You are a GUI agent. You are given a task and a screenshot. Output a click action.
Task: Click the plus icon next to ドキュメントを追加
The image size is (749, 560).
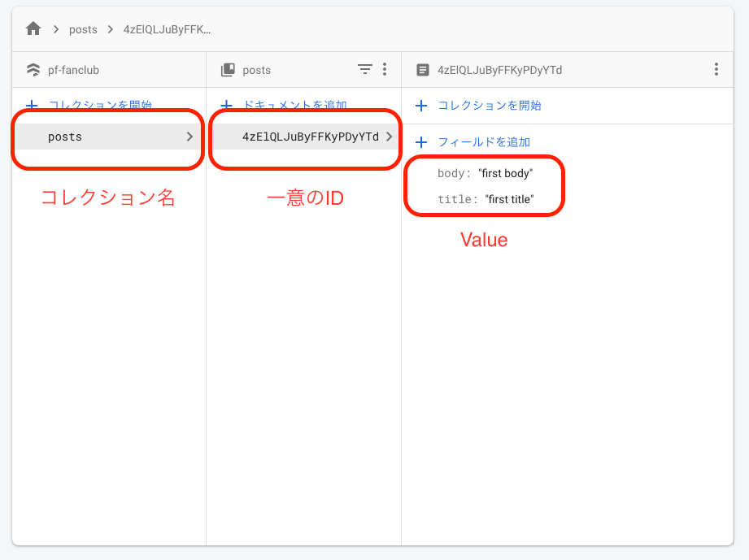[x=226, y=105]
